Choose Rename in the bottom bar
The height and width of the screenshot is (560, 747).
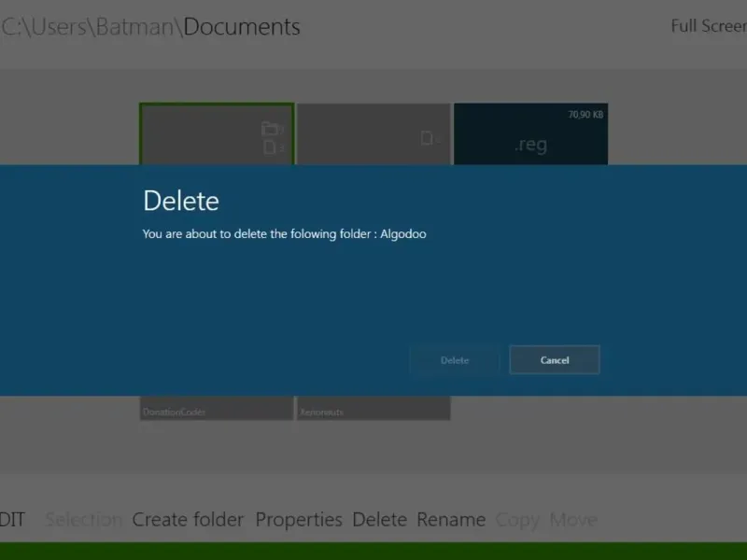tap(451, 520)
